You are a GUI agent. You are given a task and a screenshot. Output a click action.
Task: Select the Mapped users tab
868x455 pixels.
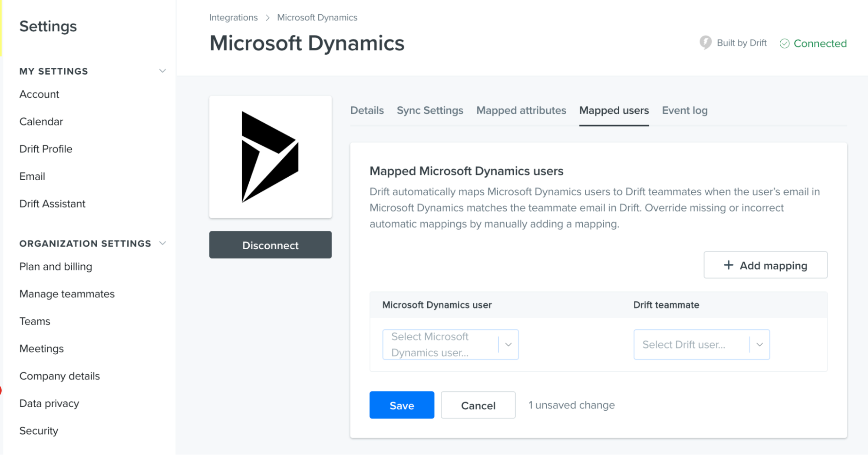click(x=614, y=110)
